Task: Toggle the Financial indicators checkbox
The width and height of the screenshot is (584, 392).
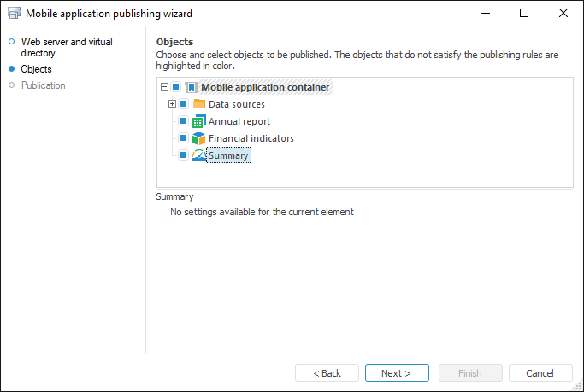Action: [x=183, y=138]
